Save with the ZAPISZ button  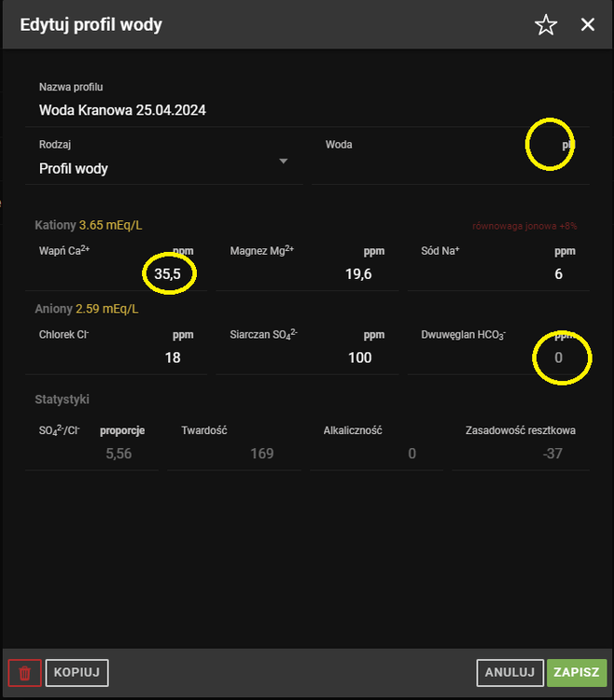(577, 672)
